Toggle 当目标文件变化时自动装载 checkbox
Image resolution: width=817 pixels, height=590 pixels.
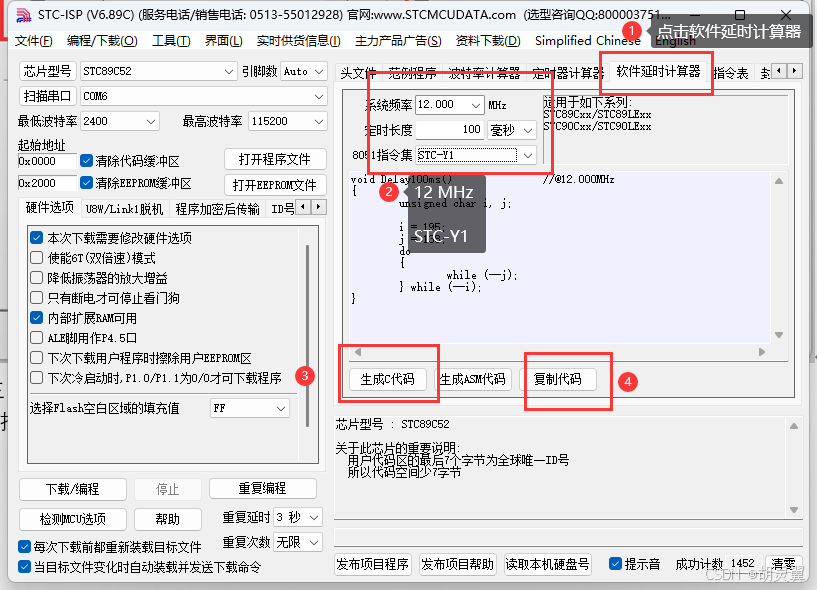point(24,567)
